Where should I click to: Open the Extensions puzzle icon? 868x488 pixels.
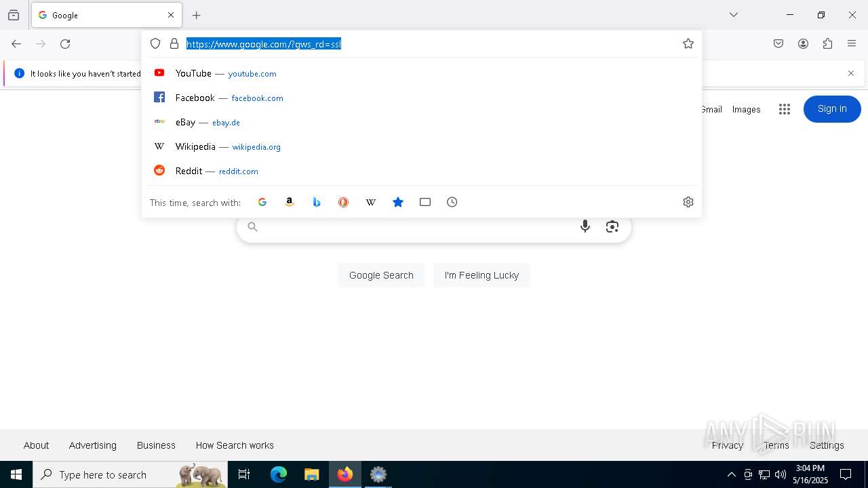pos(827,44)
